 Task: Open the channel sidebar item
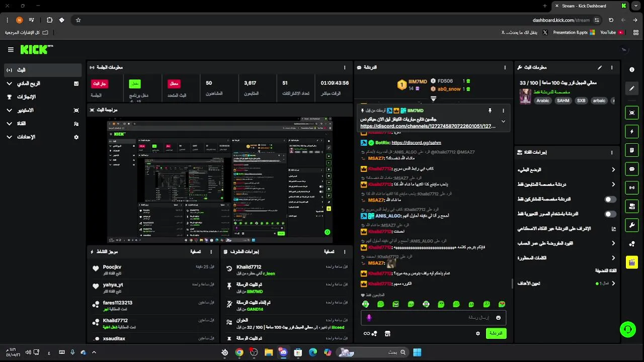(x=42, y=123)
